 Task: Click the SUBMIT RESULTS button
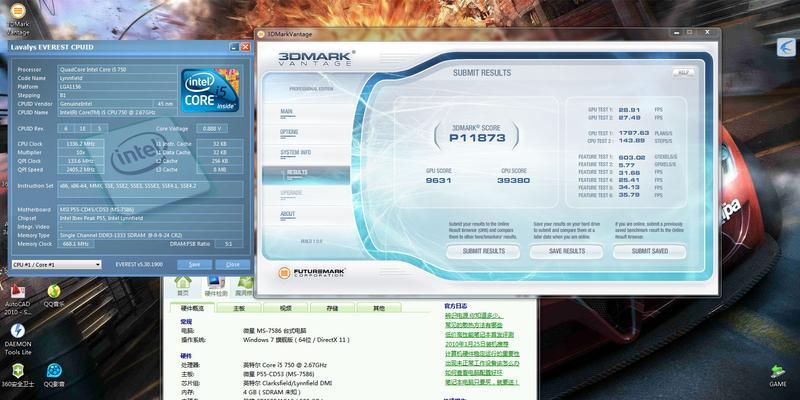click(x=483, y=251)
